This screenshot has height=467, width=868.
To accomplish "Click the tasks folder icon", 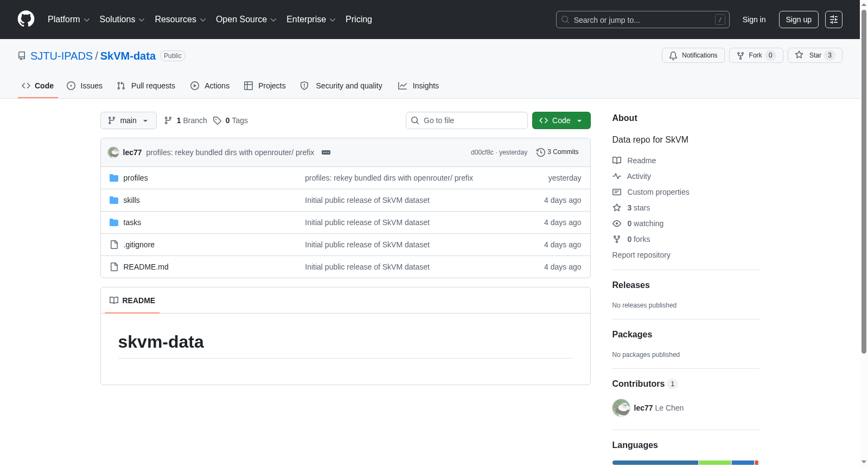I will (114, 222).
